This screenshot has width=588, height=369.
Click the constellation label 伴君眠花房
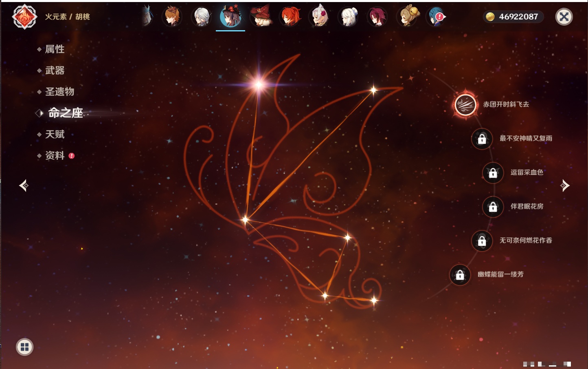527,206
